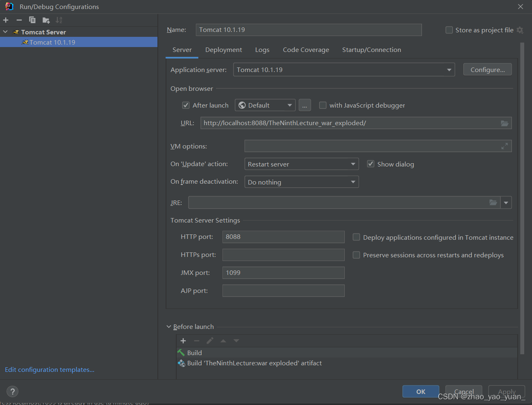The height and width of the screenshot is (405, 532).
Task: Click the ellipsis button next to browser selector
Action: pos(305,105)
